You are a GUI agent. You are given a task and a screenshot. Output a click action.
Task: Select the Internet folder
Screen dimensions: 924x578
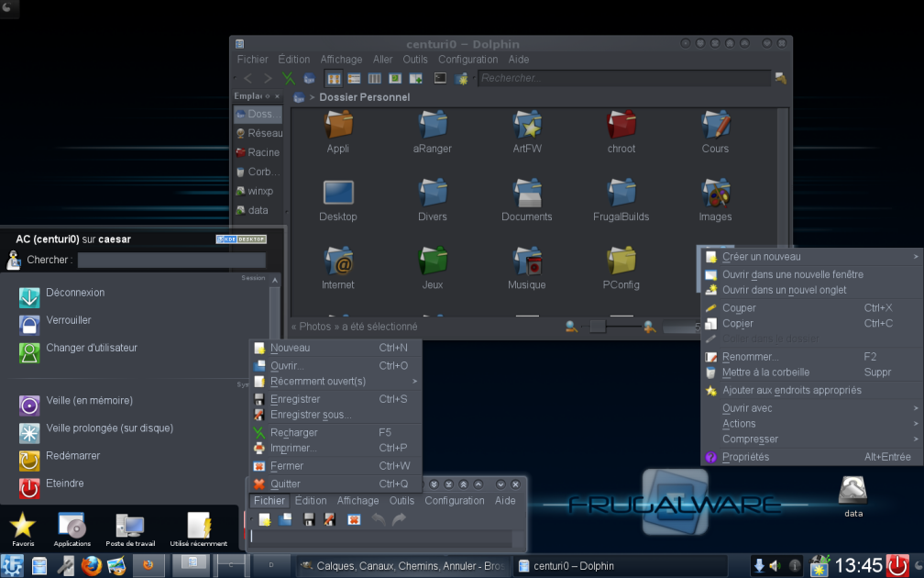pyautogui.click(x=338, y=268)
